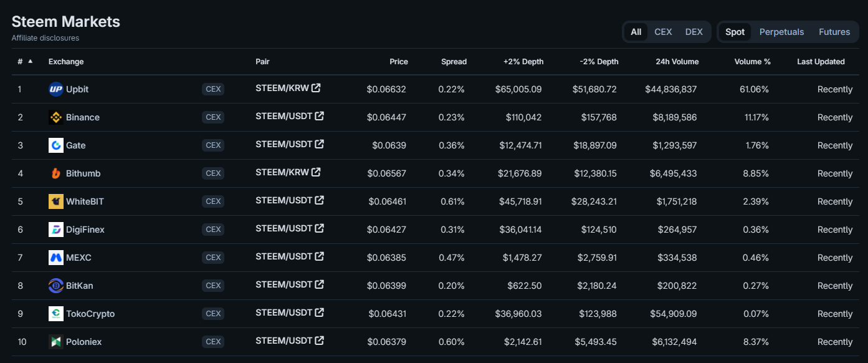The image size is (868, 363).
Task: Switch to Futures markets
Action: click(834, 32)
